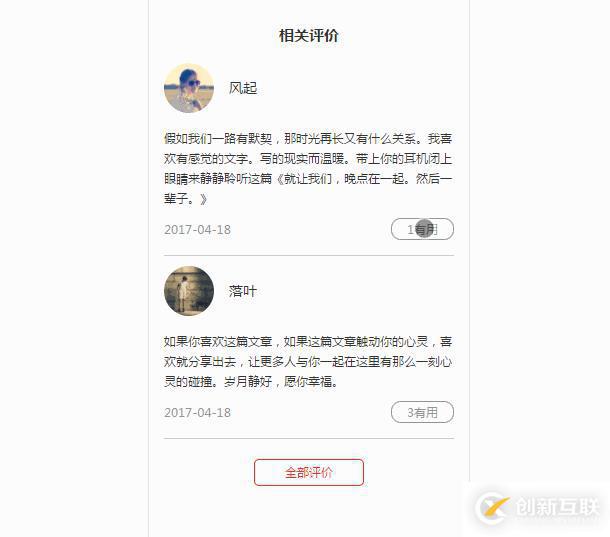Click the 创新互联 watermark text
The width and height of the screenshot is (610, 537).
(557, 507)
